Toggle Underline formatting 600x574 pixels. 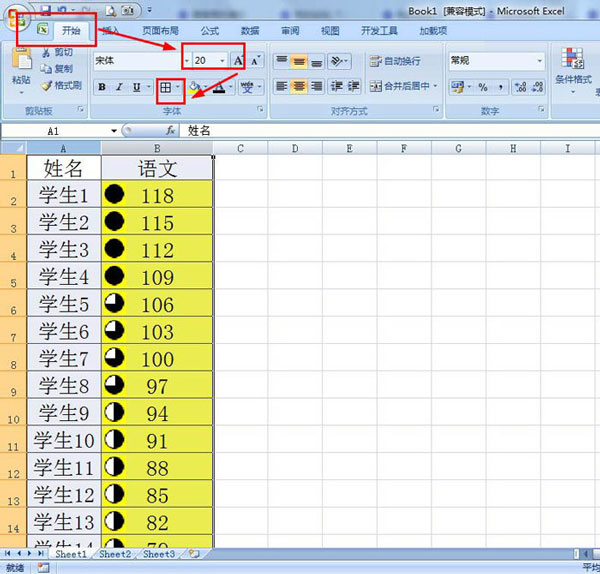tap(136, 87)
